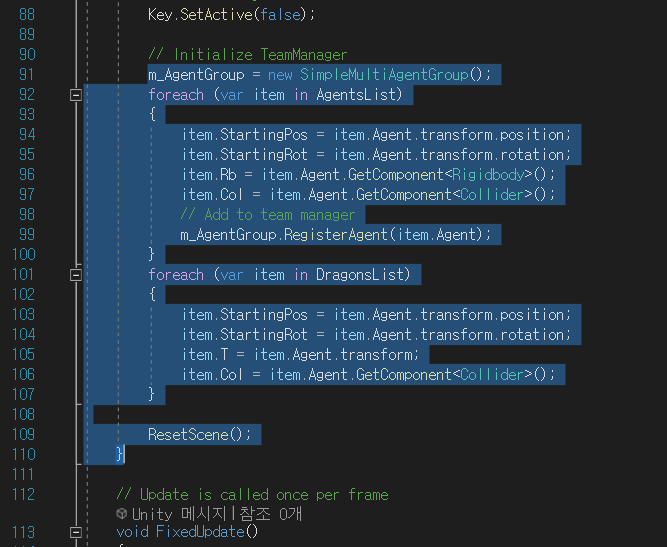Image resolution: width=667 pixels, height=547 pixels.
Task: Click 'Key.SetActive(false);' on line 88
Action: [231, 15]
